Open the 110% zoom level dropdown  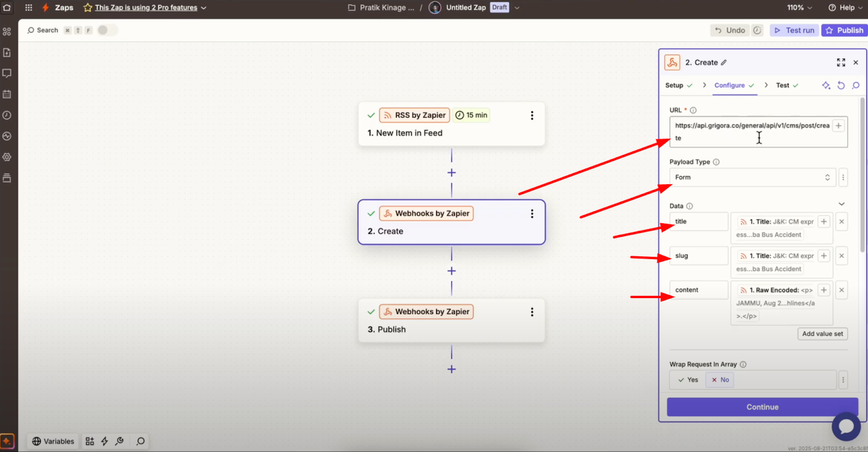800,8
